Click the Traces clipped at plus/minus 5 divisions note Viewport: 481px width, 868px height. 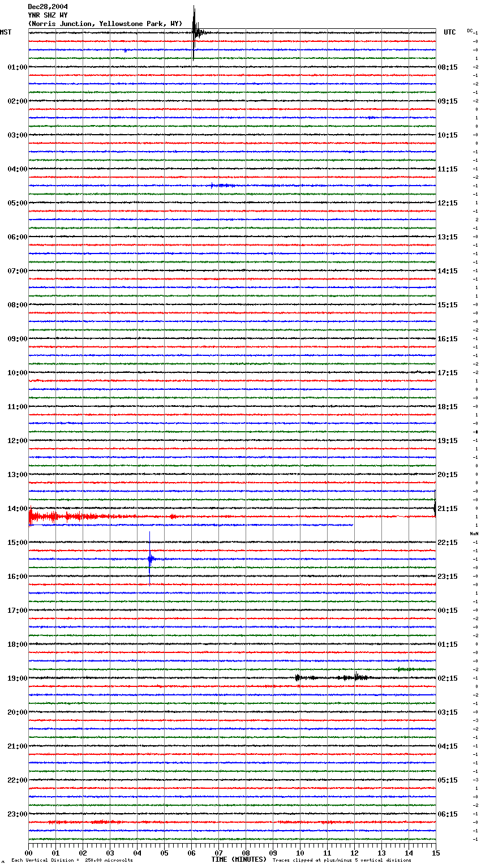click(x=342, y=861)
